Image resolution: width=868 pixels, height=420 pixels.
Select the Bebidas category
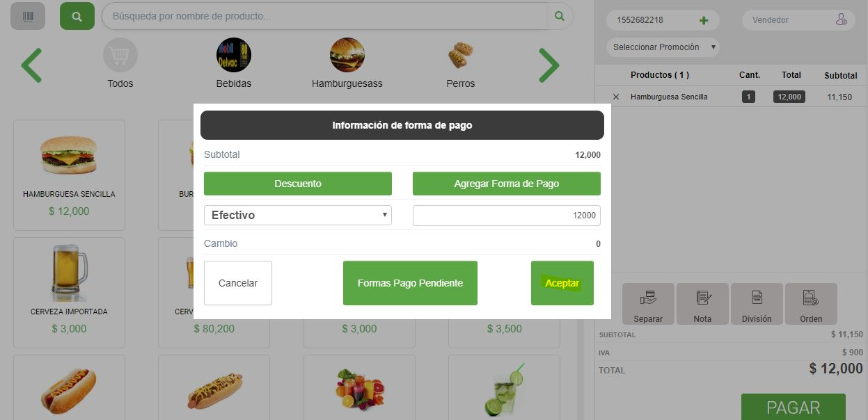click(234, 63)
